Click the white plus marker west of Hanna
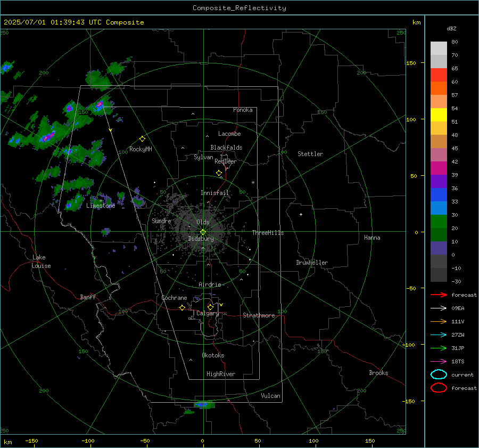 click(301, 214)
